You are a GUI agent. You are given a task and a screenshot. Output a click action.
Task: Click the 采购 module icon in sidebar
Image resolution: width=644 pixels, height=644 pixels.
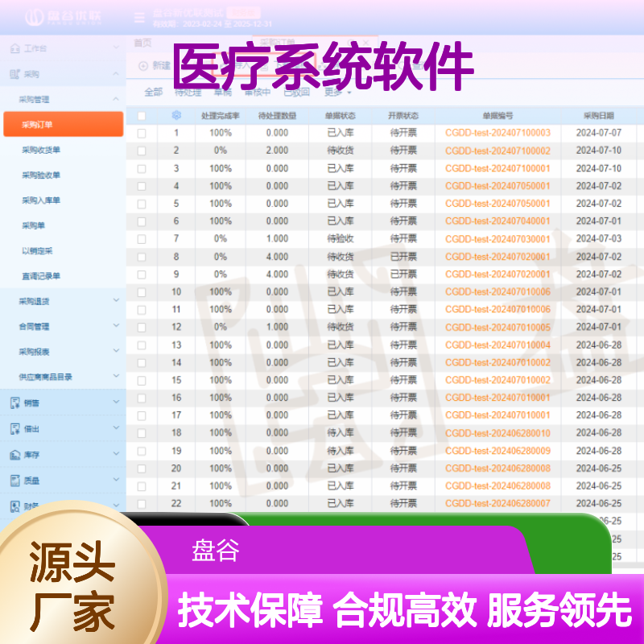click(14, 74)
